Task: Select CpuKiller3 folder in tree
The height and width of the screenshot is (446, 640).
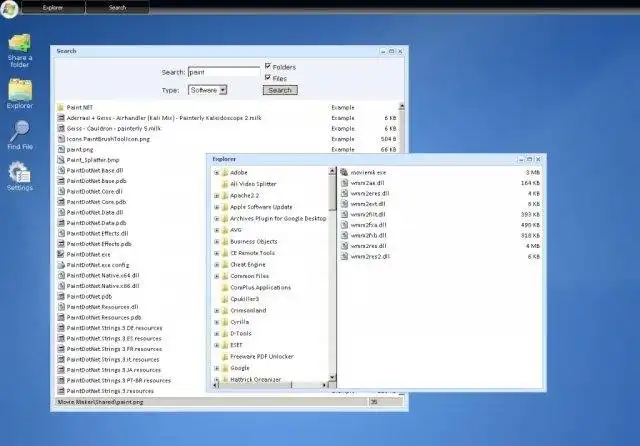Action: (x=244, y=299)
